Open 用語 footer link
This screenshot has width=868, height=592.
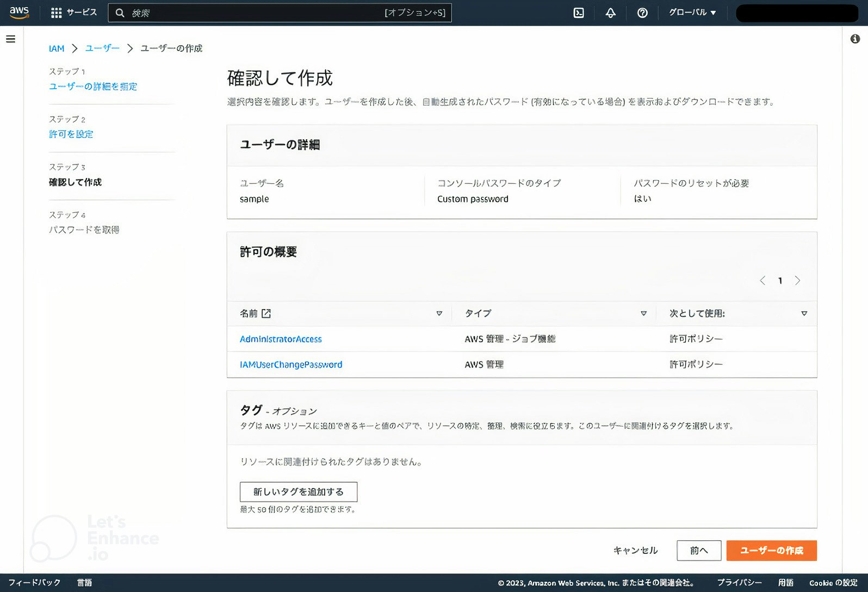pos(785,583)
